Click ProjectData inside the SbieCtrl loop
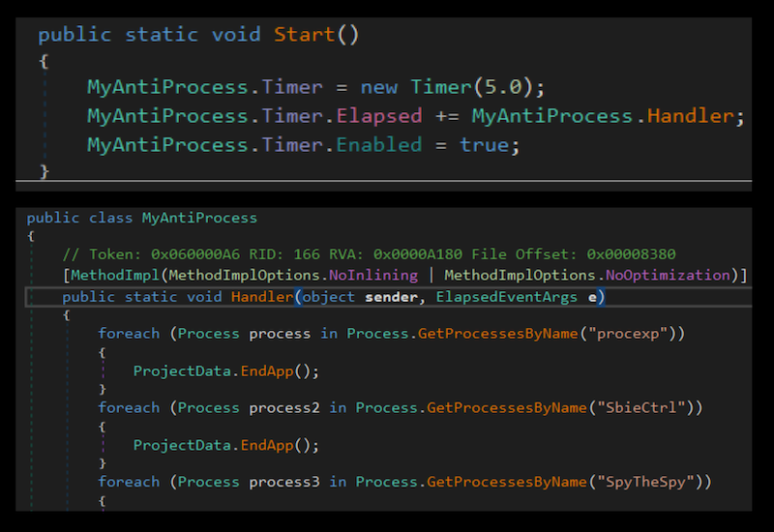This screenshot has width=774, height=532. tap(182, 445)
